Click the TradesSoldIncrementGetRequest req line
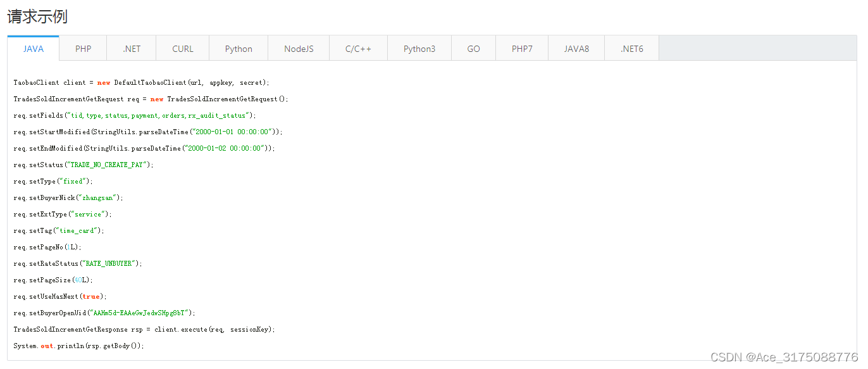868x369 pixels. tap(151, 99)
